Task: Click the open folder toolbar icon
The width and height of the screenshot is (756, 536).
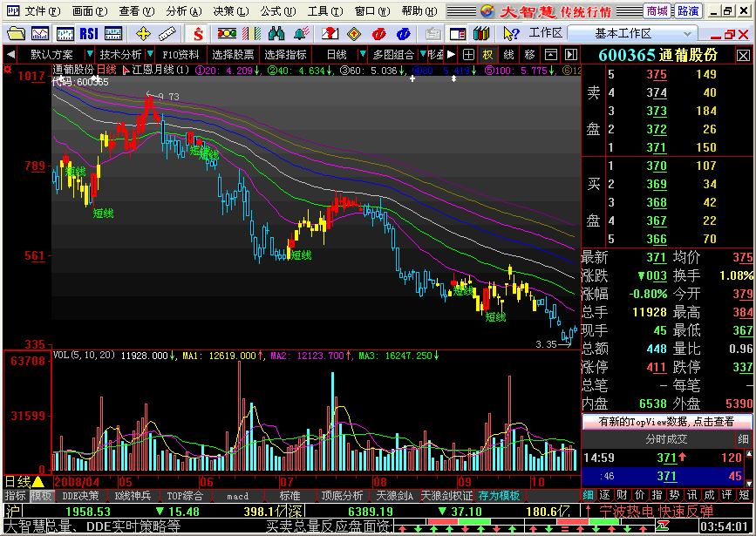Action: 16,33
